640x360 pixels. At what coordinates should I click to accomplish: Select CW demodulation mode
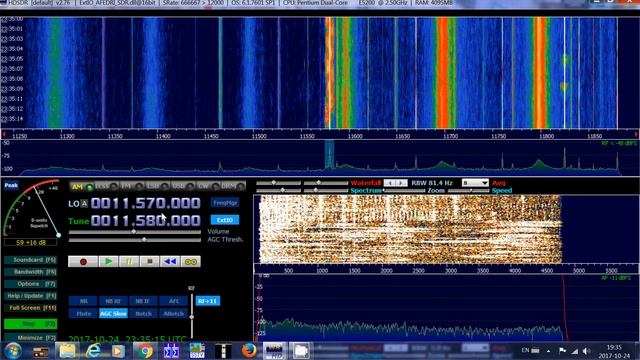pyautogui.click(x=208, y=187)
